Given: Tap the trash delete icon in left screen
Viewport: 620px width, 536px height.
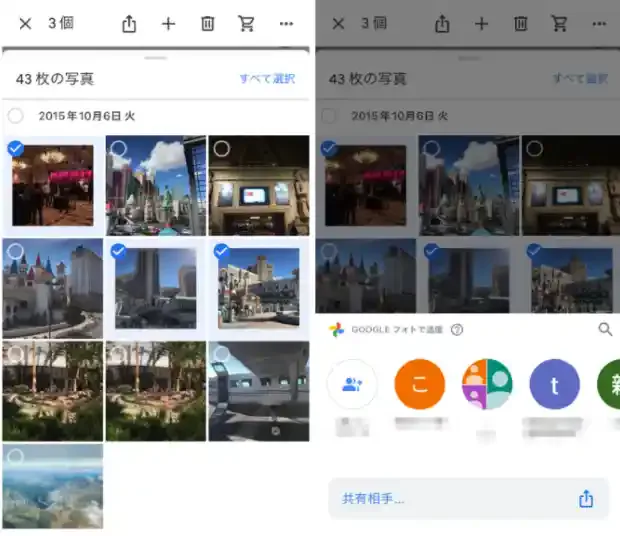Looking at the screenshot, I should [208, 24].
